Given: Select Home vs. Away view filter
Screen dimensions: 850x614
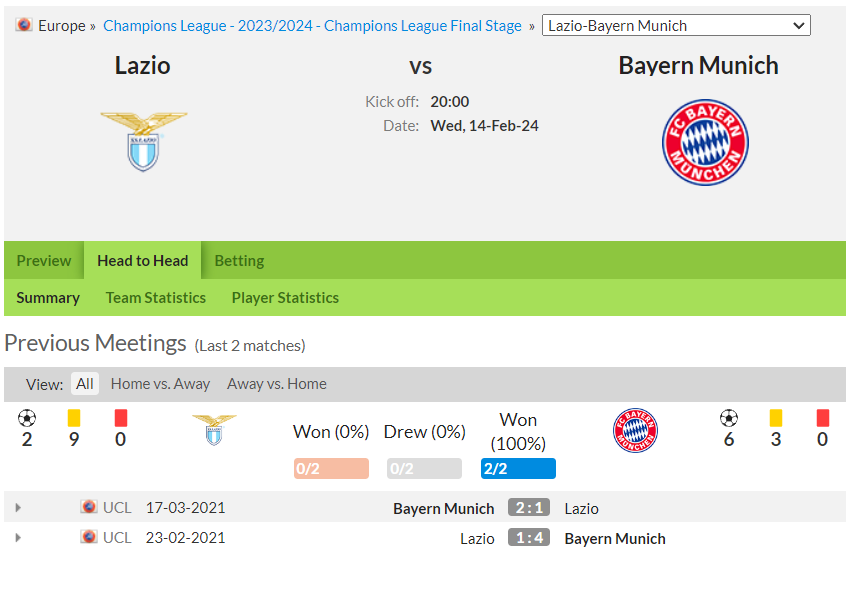Looking at the screenshot, I should [x=160, y=384].
